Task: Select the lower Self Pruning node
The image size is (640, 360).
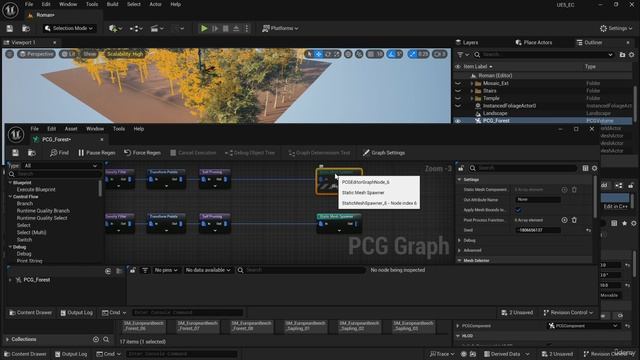Action: pyautogui.click(x=215, y=223)
